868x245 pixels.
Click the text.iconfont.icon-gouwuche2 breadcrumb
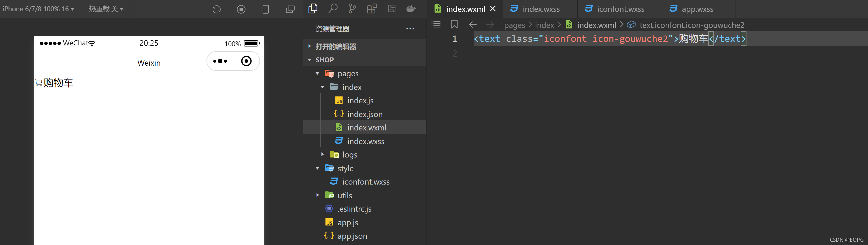[692, 25]
